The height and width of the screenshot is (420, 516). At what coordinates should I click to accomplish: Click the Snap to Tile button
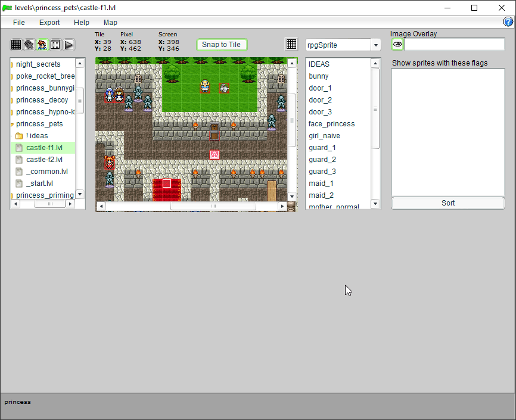tap(222, 44)
